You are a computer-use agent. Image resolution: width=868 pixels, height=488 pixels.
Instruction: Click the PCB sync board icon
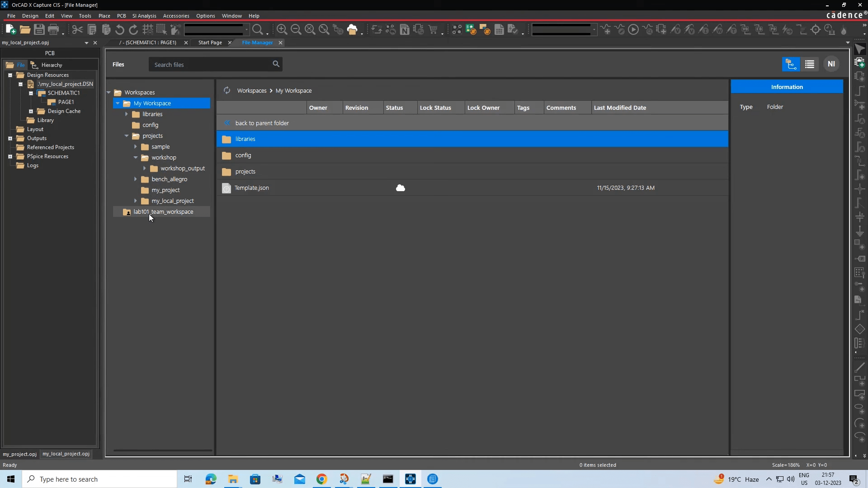click(x=471, y=30)
